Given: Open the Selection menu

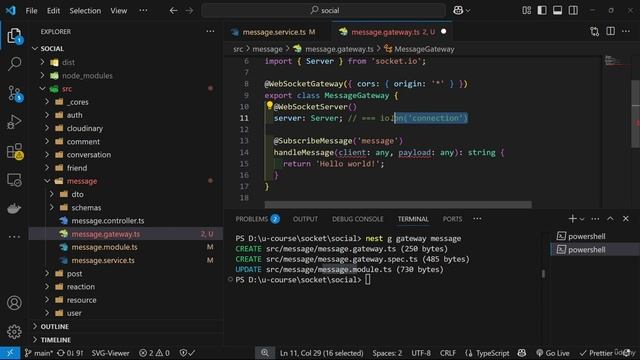Looking at the screenshot, I should pyautogui.click(x=85, y=11).
